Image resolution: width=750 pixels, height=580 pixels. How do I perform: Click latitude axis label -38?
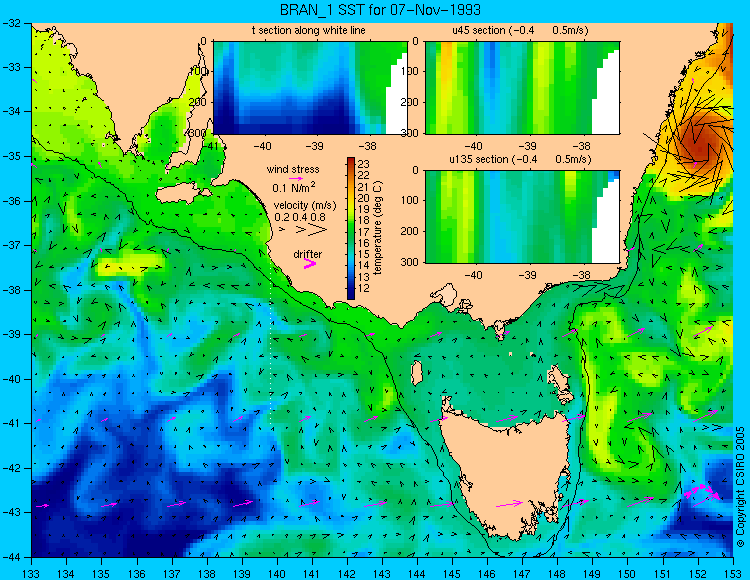coord(11,290)
